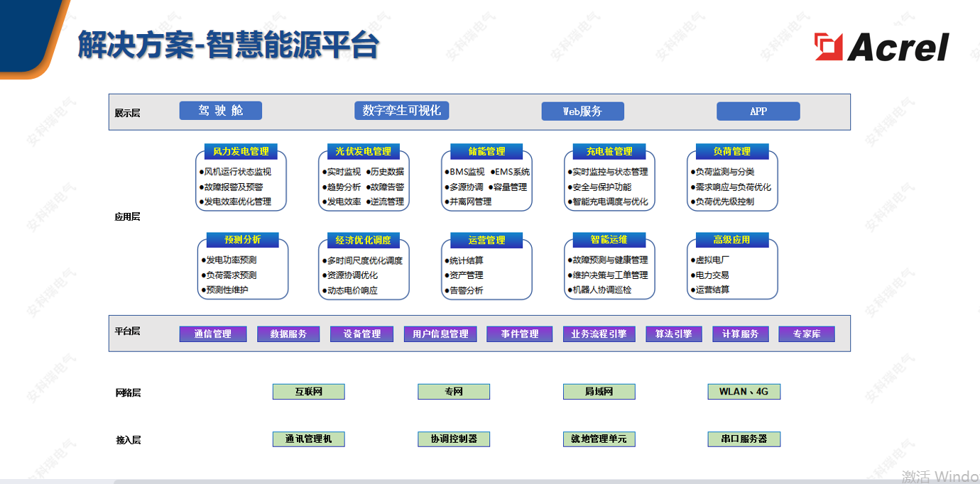
Task: Open the 专家库 platform button
Action: click(807, 334)
